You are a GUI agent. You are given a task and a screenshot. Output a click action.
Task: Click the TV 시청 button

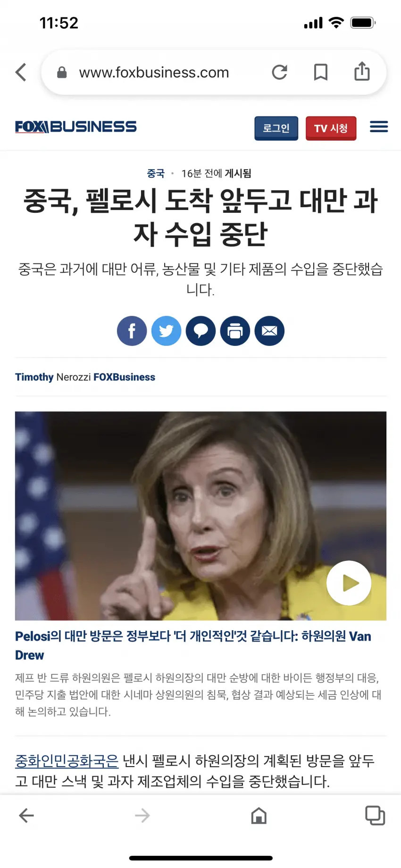coord(331,128)
